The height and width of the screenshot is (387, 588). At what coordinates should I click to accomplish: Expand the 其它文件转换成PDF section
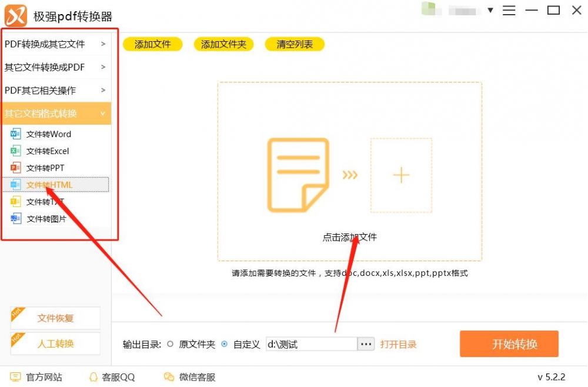pyautogui.click(x=56, y=67)
